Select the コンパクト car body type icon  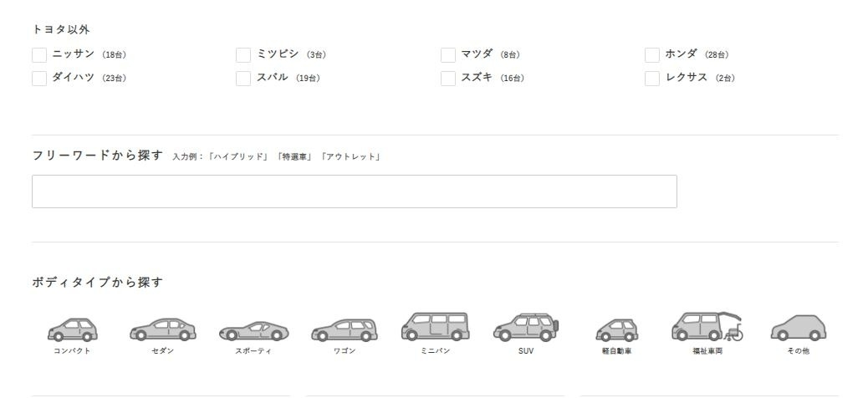72,329
